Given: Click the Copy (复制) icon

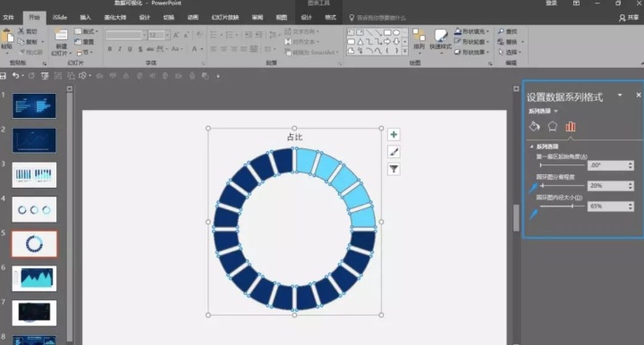Looking at the screenshot, I should tap(21, 41).
